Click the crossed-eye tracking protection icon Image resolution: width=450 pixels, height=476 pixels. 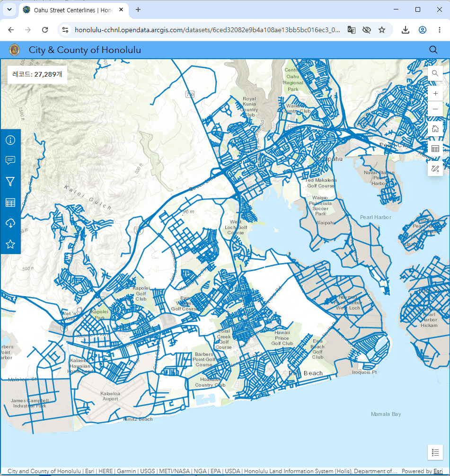click(x=367, y=30)
